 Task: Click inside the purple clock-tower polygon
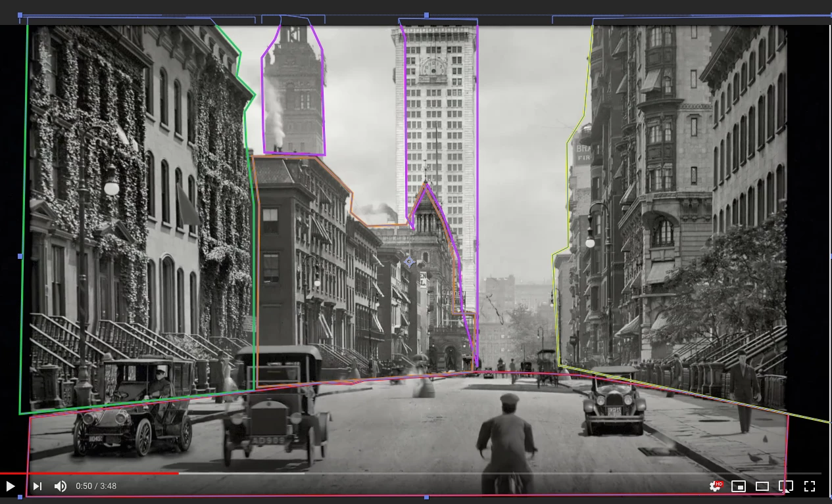click(294, 92)
